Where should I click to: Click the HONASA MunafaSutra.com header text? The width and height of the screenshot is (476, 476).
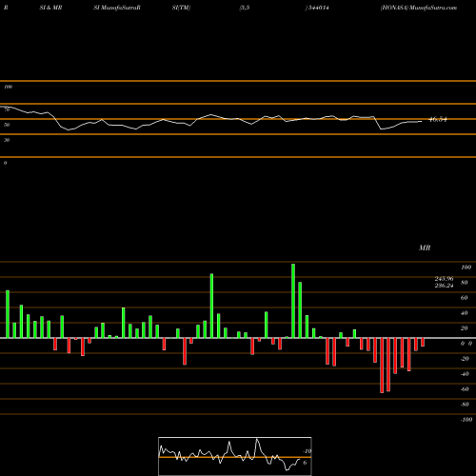click(419, 8)
